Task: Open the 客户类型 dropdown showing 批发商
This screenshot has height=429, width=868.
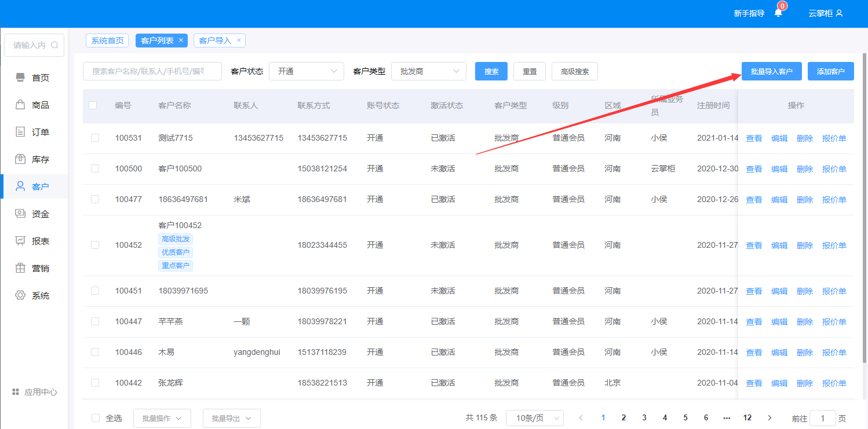Action: [429, 71]
